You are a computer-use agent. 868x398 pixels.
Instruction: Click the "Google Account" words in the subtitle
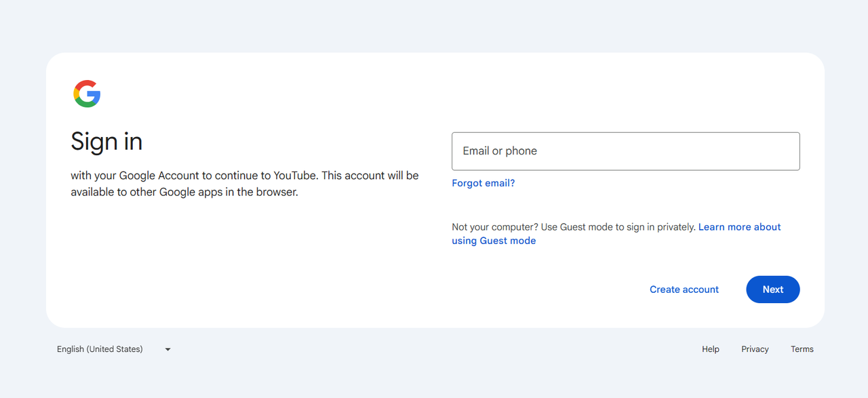pyautogui.click(x=153, y=176)
